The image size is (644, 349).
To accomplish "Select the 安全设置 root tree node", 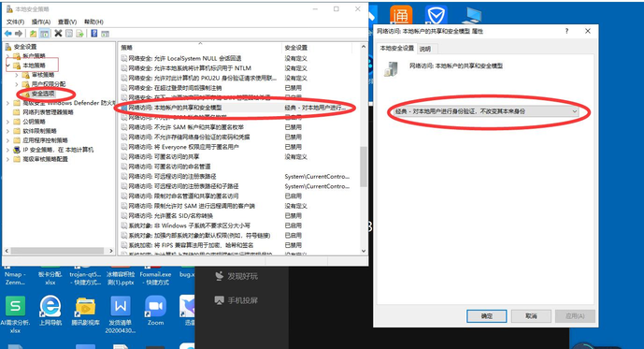I will [x=25, y=47].
